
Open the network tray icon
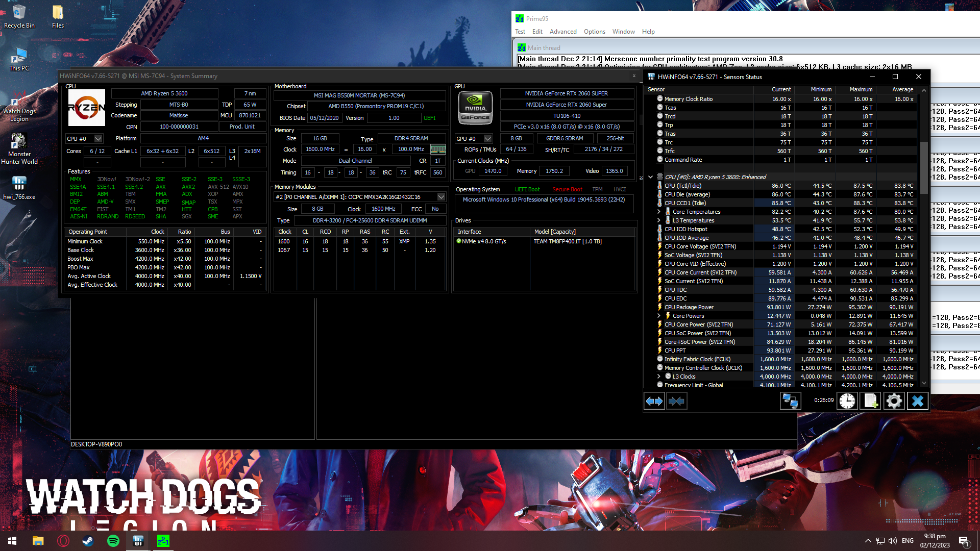(x=880, y=541)
